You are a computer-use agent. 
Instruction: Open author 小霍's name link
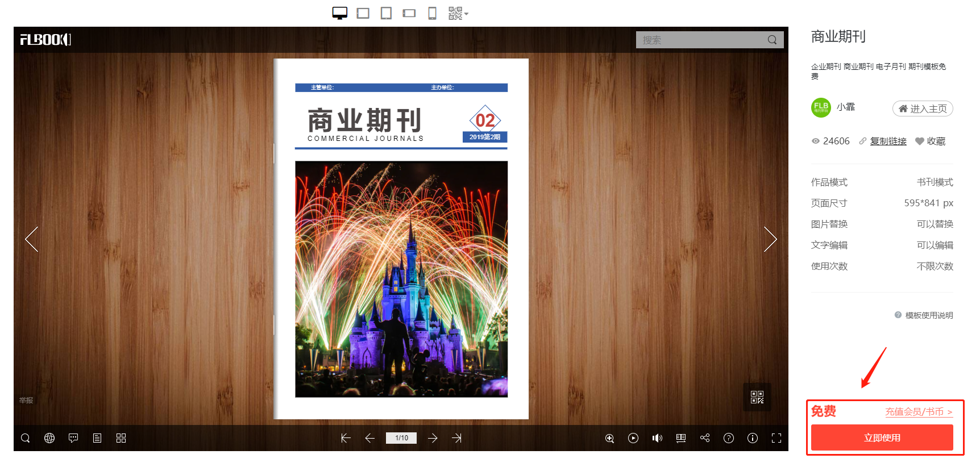tap(846, 107)
